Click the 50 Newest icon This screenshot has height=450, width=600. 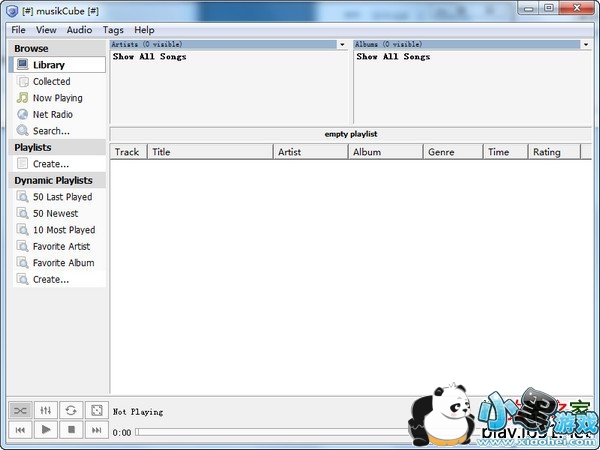(x=23, y=213)
